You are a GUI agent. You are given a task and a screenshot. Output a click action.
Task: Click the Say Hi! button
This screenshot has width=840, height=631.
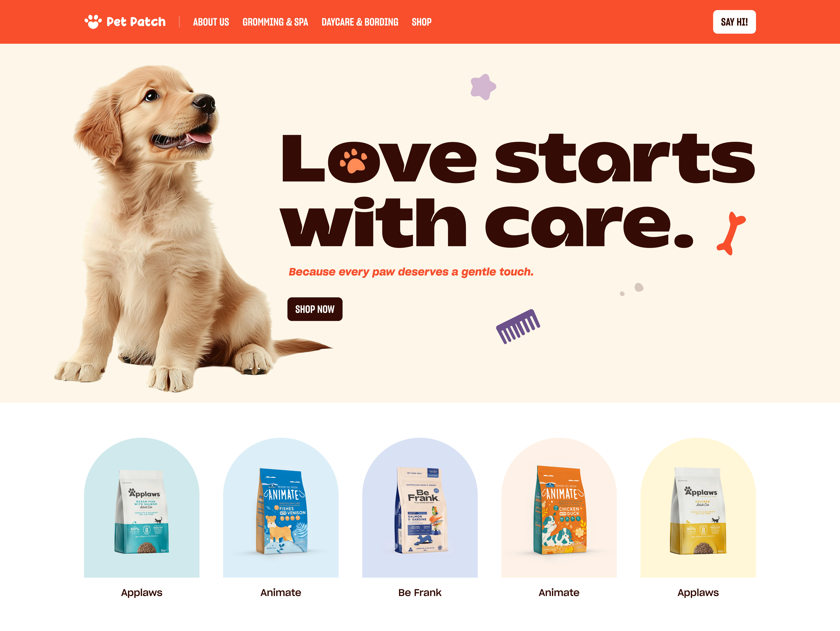tap(734, 22)
